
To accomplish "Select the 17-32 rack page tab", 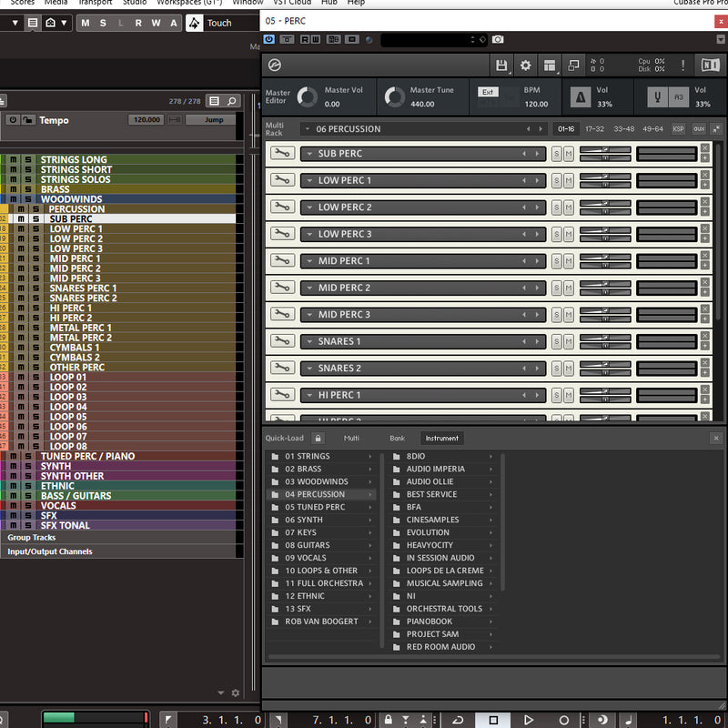I will click(594, 129).
